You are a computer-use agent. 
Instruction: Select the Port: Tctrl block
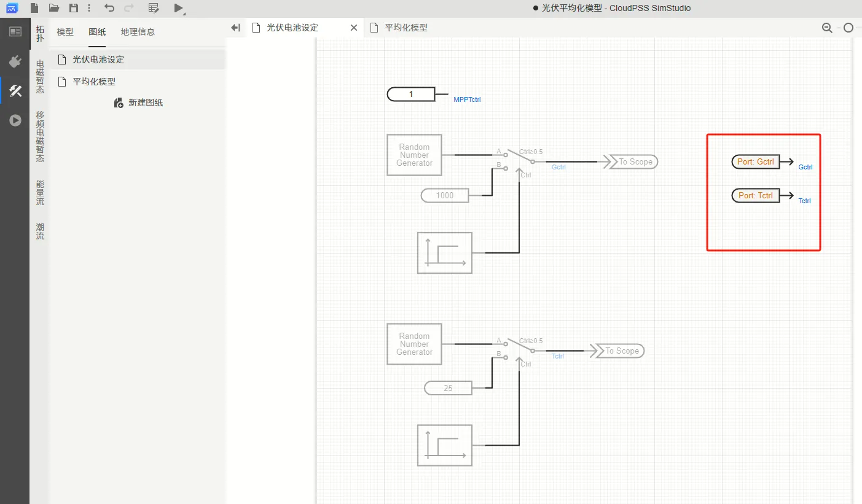click(x=756, y=195)
